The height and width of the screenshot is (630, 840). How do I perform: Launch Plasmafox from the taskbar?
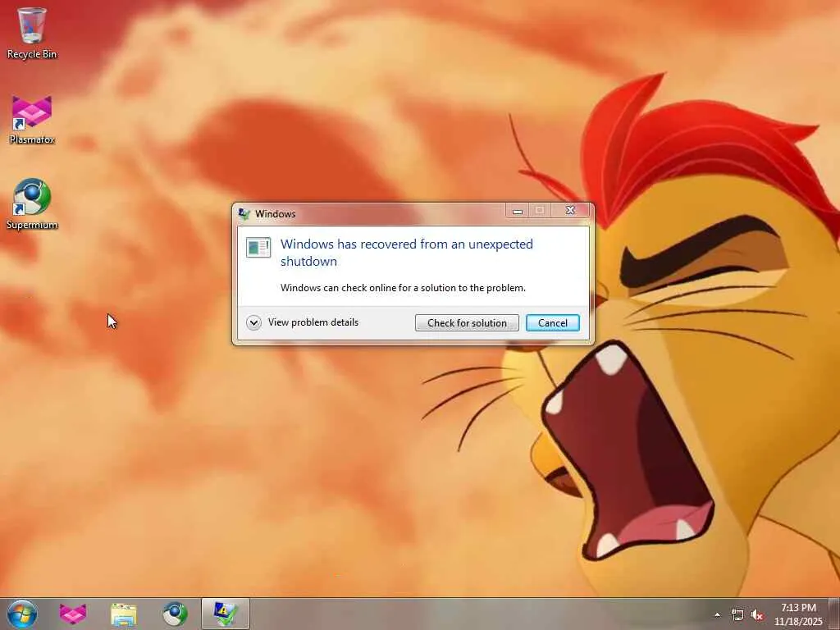tap(73, 614)
